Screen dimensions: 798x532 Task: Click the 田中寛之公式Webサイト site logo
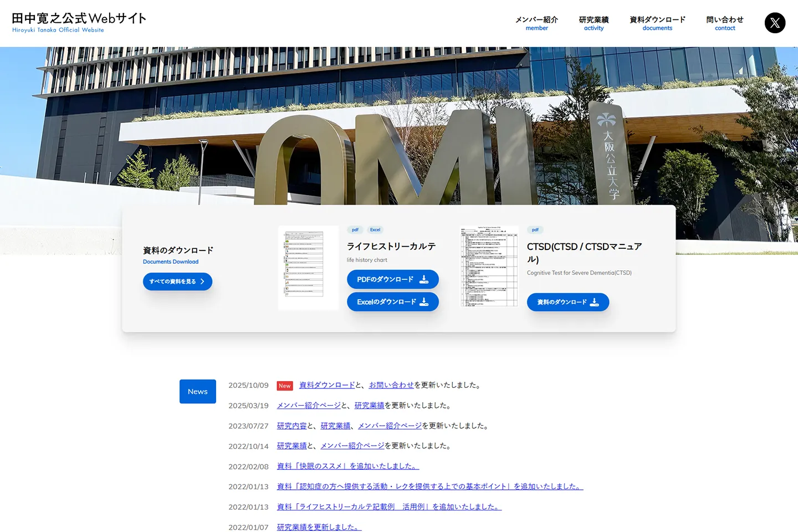coord(79,22)
